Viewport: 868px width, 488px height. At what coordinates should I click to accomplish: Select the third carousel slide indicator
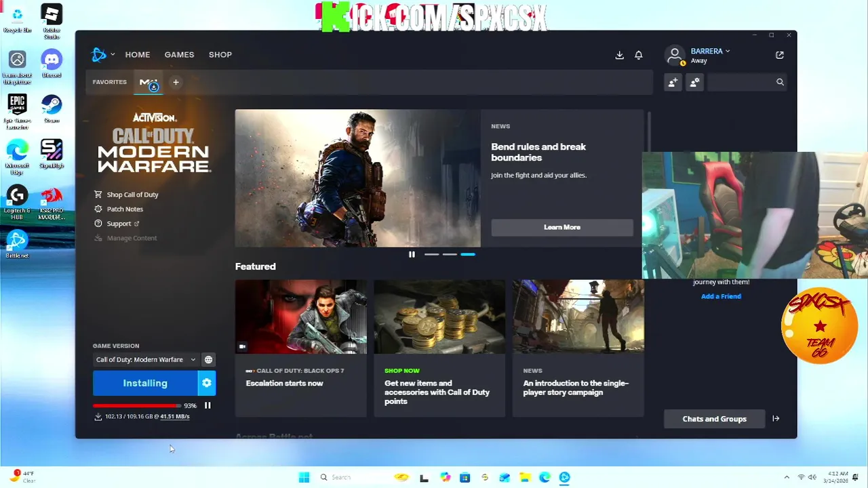[468, 254]
